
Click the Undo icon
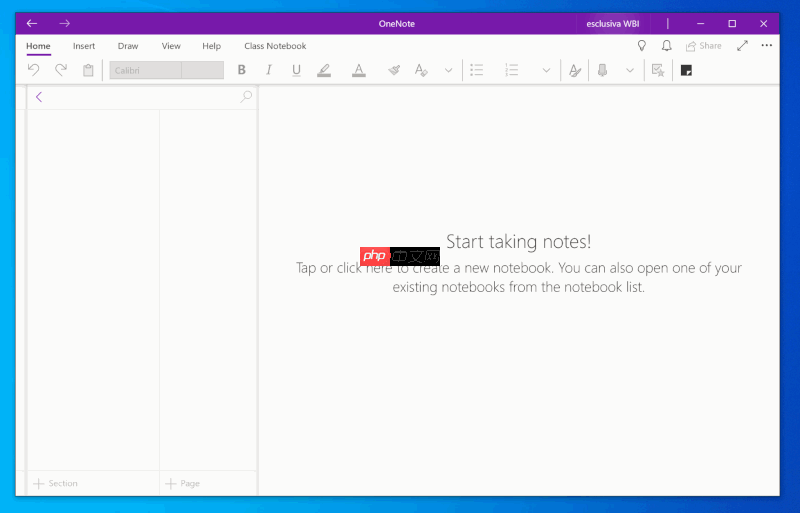coord(33,70)
